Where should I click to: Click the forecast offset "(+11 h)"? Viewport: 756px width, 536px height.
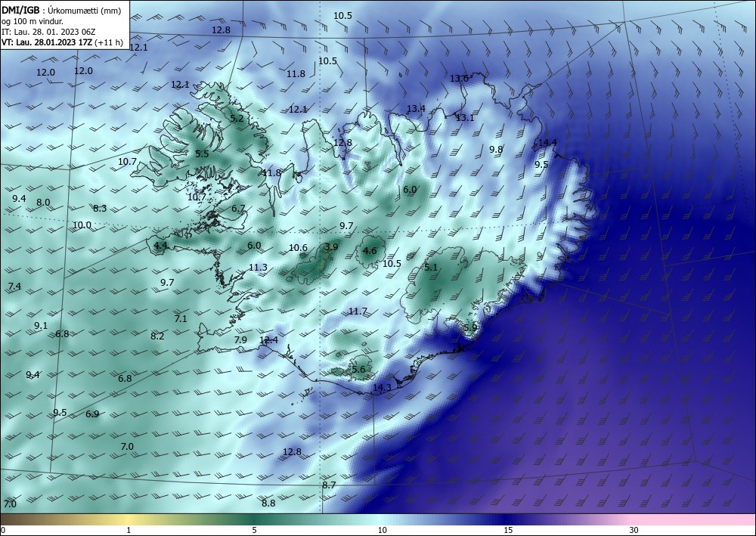(109, 42)
